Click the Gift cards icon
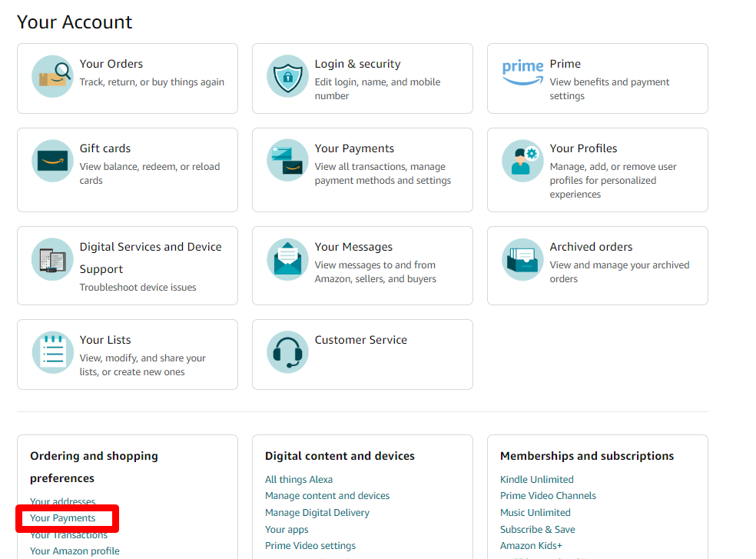756x559 pixels. point(52,161)
